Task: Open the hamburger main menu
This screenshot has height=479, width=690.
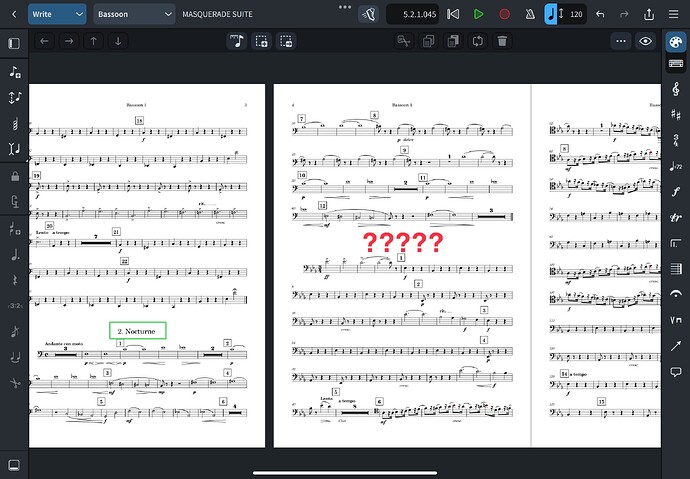Action: 673,14
